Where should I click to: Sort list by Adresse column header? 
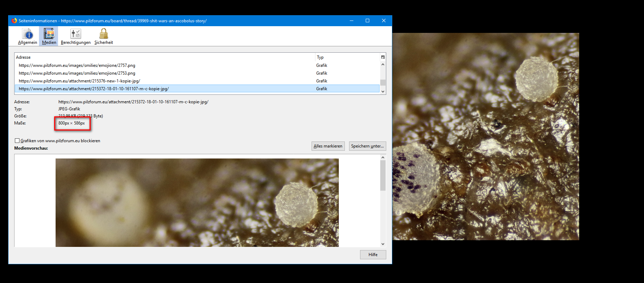point(164,57)
